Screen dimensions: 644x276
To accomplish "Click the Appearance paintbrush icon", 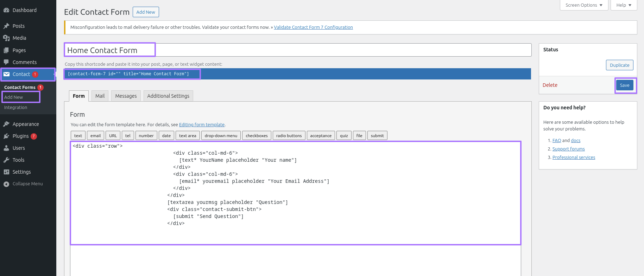I will pyautogui.click(x=6, y=124).
